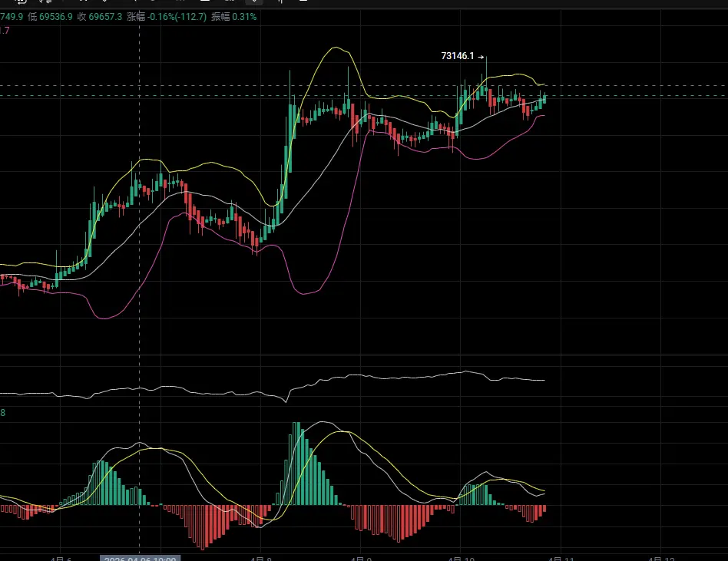Viewport: 728px width, 561px height.
Task: Click the green 8 MACD value label
Action: [3, 413]
